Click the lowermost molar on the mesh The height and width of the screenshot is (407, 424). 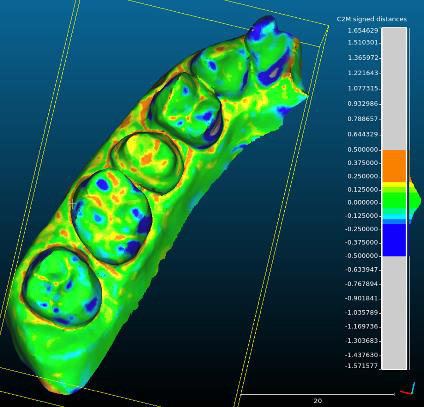(62, 287)
